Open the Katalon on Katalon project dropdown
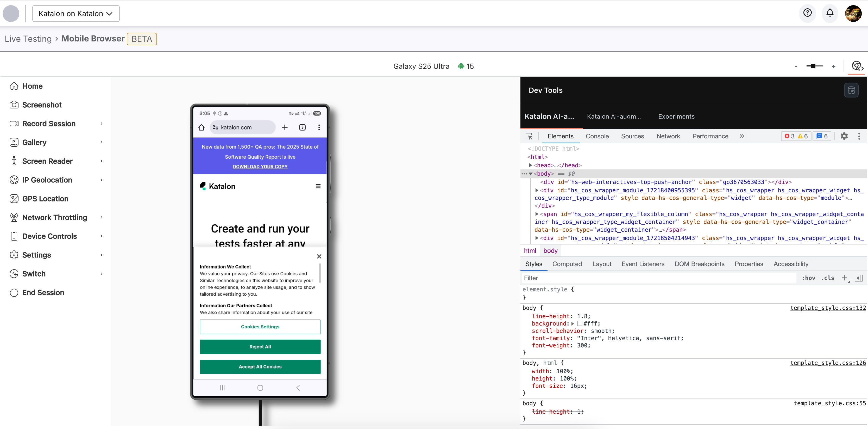This screenshot has height=429, width=868. click(76, 14)
